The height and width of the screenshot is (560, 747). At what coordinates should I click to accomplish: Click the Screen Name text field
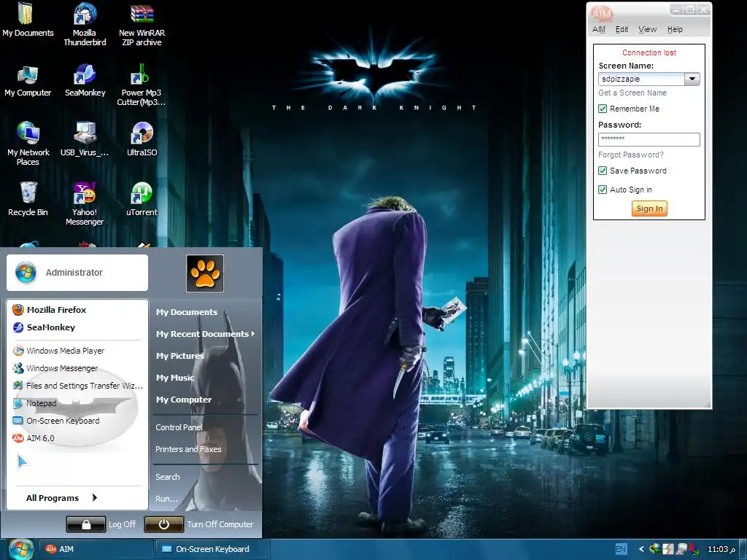point(641,79)
